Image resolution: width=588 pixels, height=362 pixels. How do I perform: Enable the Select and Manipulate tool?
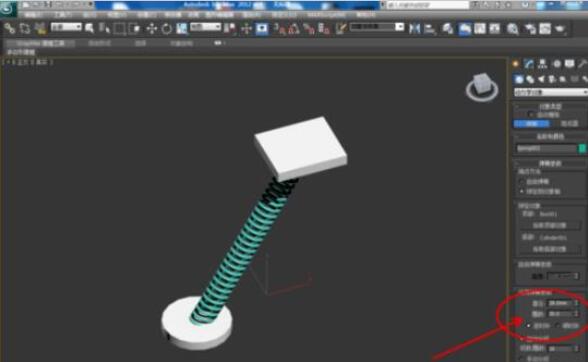point(246,29)
